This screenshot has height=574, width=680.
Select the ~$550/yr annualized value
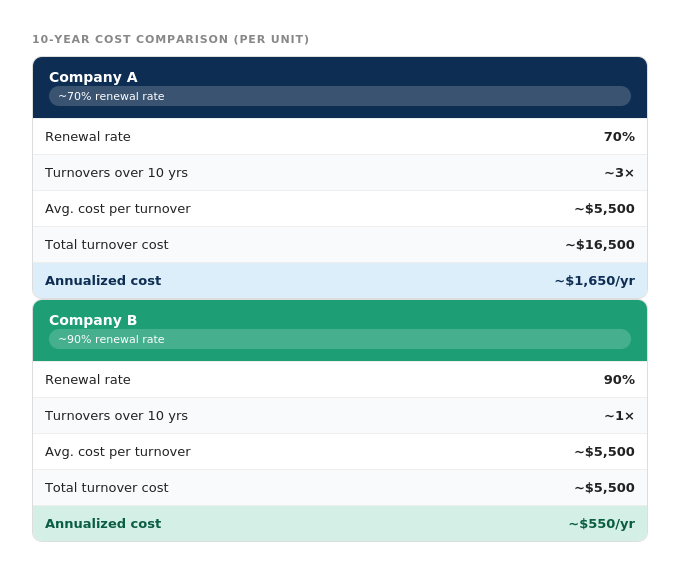(x=602, y=524)
